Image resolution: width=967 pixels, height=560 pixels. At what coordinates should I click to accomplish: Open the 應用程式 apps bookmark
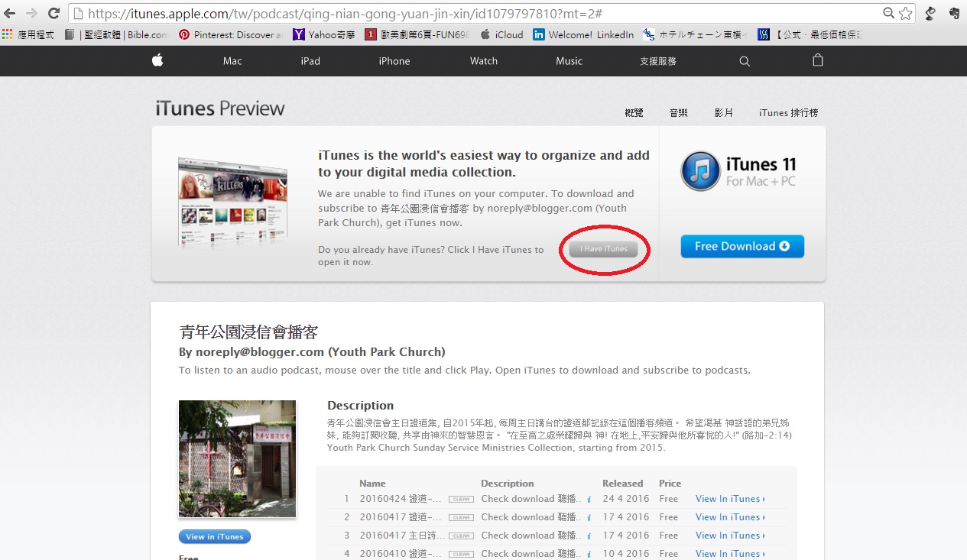tap(28, 34)
